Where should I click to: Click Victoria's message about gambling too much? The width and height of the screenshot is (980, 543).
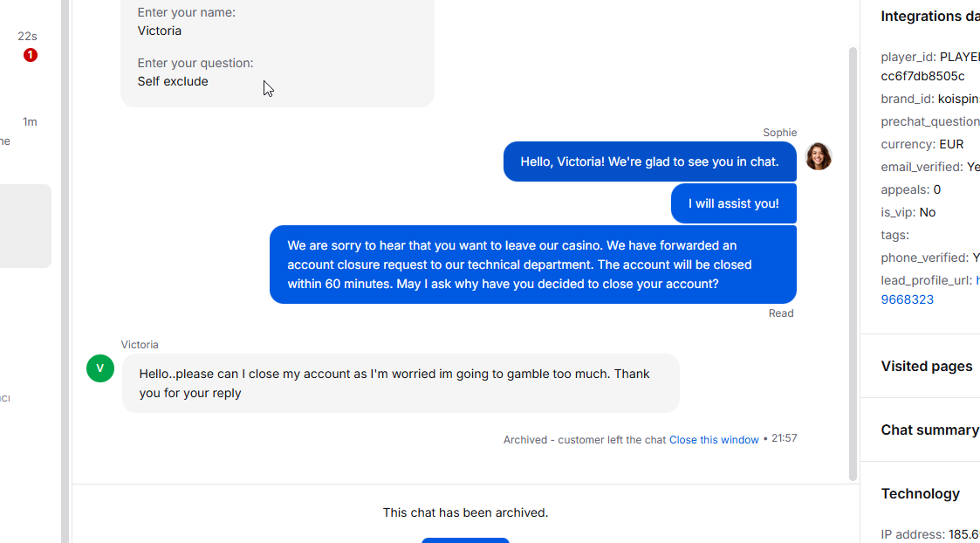400,383
